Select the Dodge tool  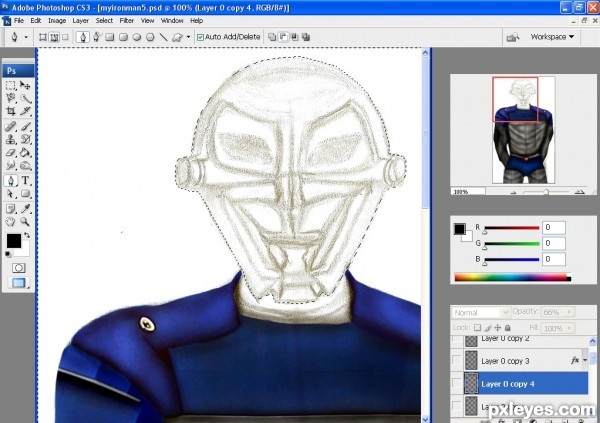tap(25, 166)
